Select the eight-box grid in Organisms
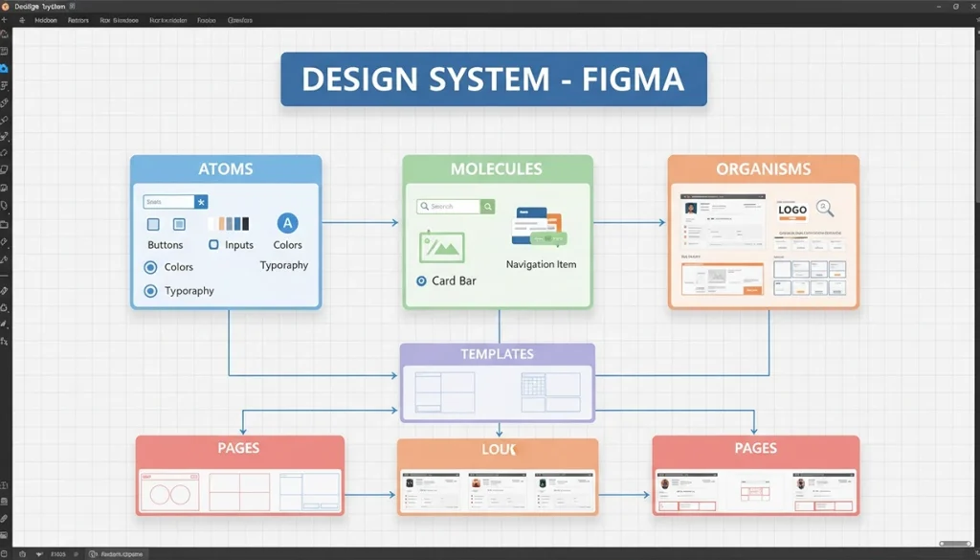Image resolution: width=980 pixels, height=560 pixels. tap(810, 279)
